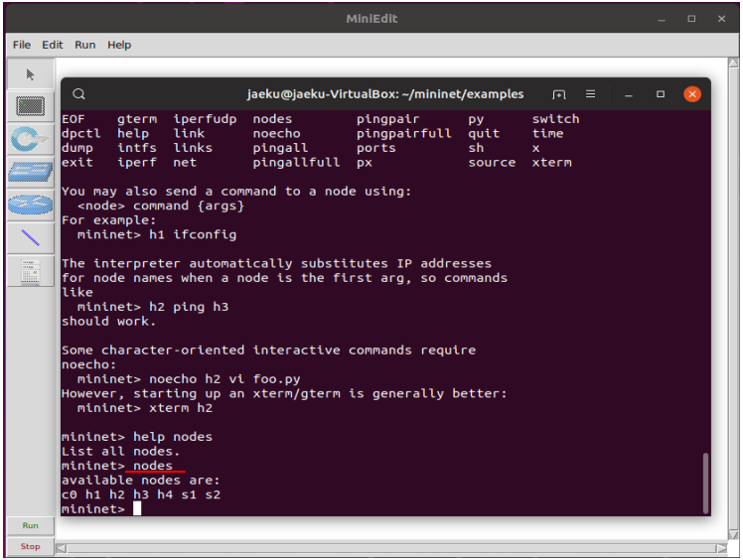Select the Host tool in MiniEdit toolbar
The width and height of the screenshot is (743, 560).
click(x=31, y=106)
